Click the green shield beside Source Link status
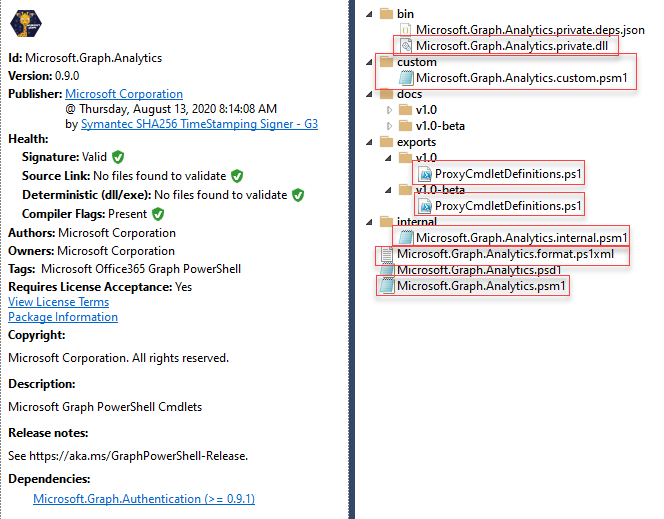This screenshot has width=664, height=519. pyautogui.click(x=237, y=176)
